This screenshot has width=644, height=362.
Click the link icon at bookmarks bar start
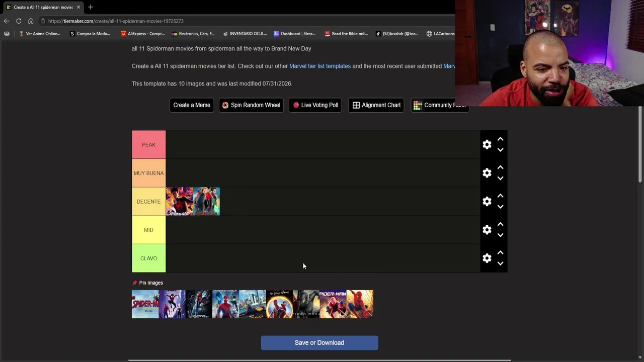coord(7,34)
